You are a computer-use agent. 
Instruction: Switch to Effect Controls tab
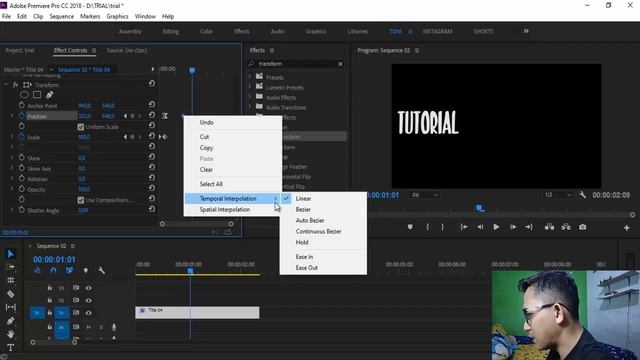pos(70,50)
